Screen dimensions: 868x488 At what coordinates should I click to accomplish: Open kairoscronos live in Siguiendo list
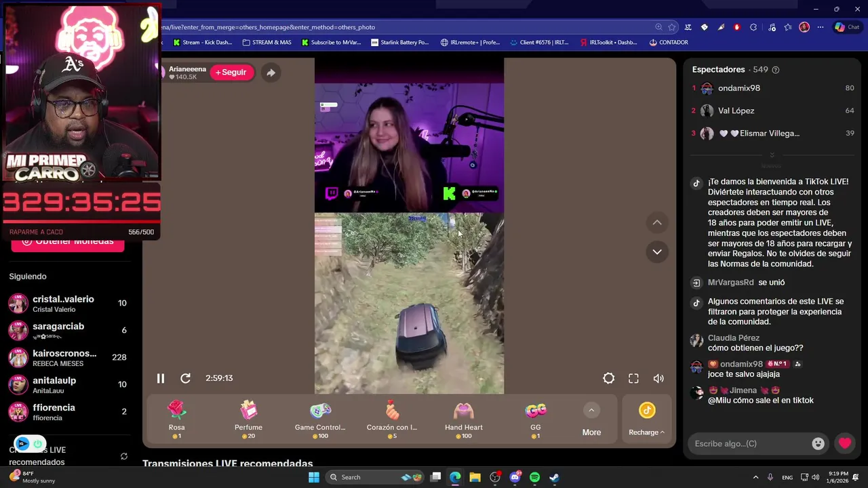tap(68, 357)
